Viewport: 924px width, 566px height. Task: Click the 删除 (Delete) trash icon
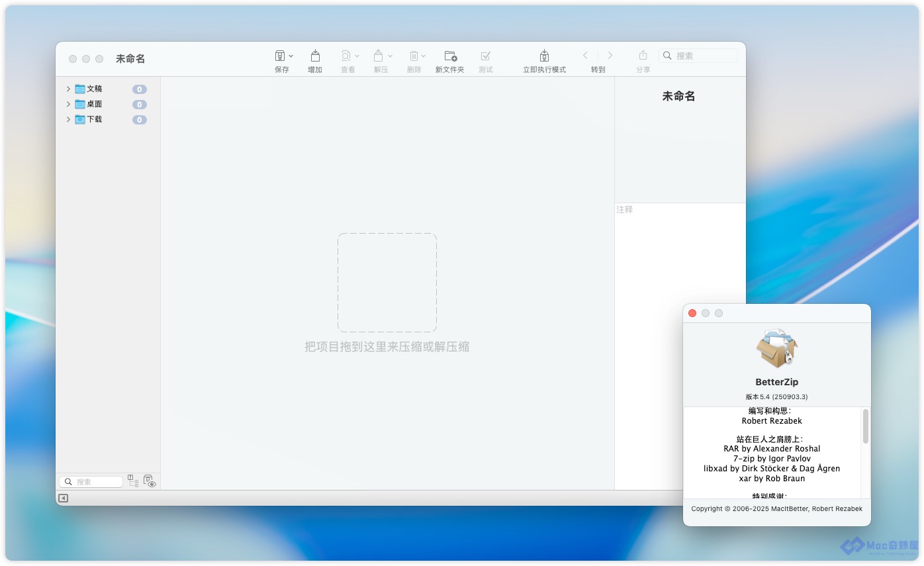point(414,56)
